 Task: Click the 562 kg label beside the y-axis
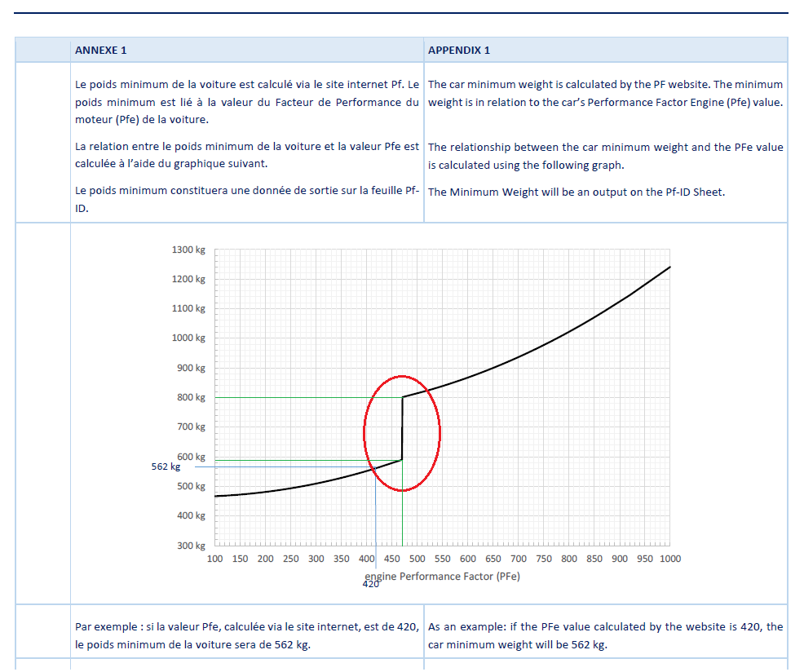pos(166,467)
